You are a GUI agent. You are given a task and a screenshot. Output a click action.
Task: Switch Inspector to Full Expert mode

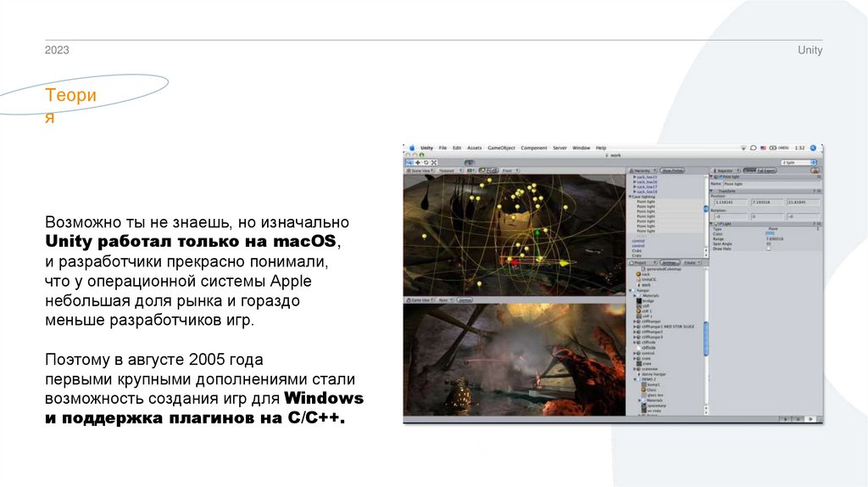click(x=766, y=171)
